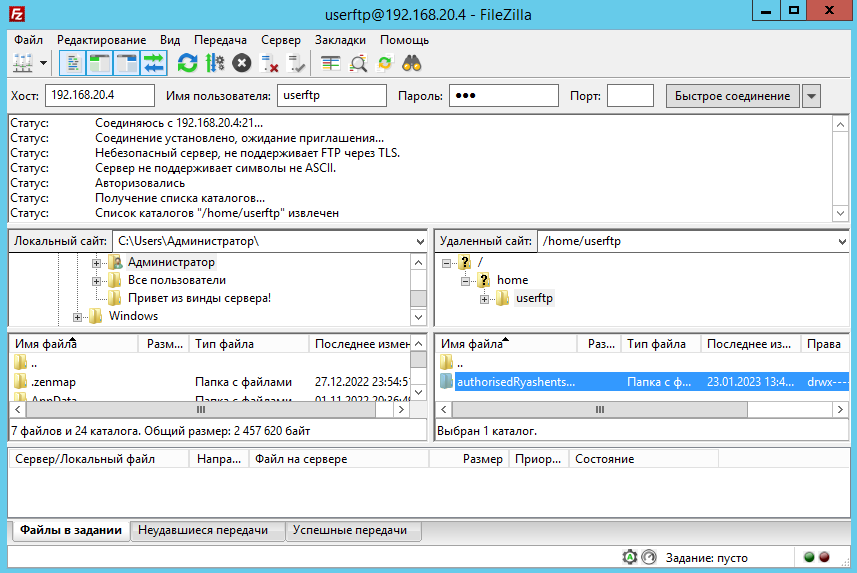This screenshot has width=857, height=573.
Task: Click FileZilla logo in title bar
Action: tap(17, 14)
